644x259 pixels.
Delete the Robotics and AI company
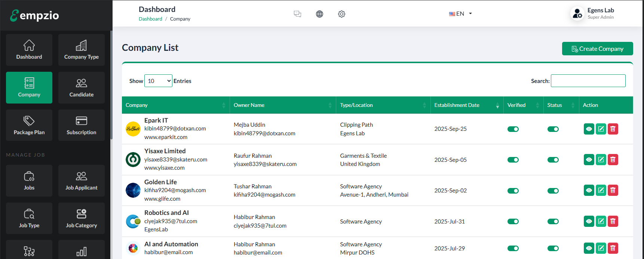tap(613, 221)
